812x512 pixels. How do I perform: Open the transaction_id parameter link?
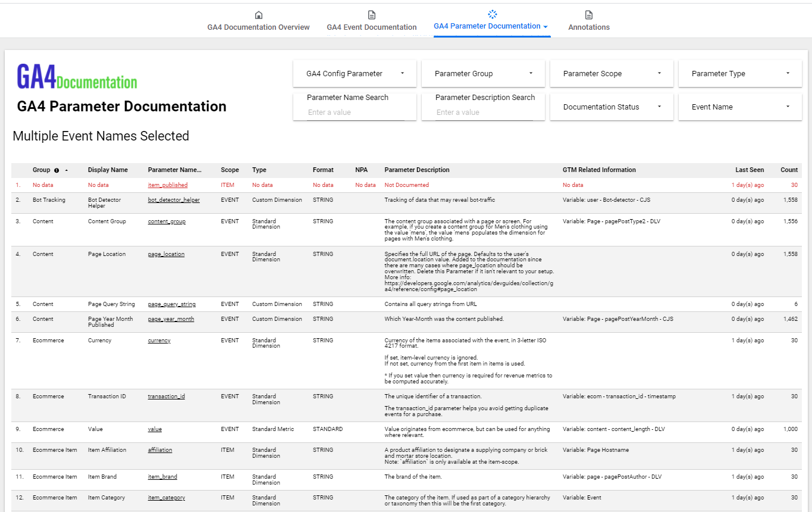[x=167, y=397]
